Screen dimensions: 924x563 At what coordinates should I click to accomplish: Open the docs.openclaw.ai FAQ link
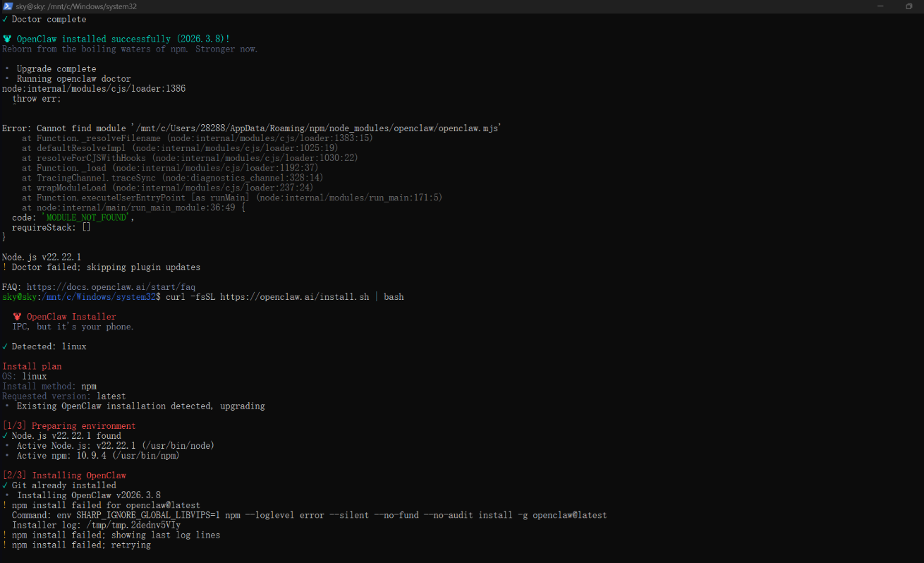111,287
